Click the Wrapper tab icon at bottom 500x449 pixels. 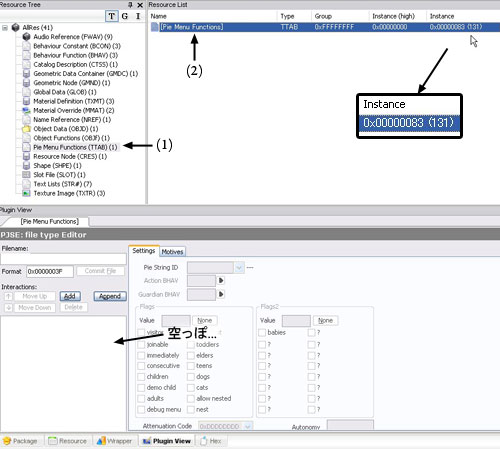click(x=101, y=441)
